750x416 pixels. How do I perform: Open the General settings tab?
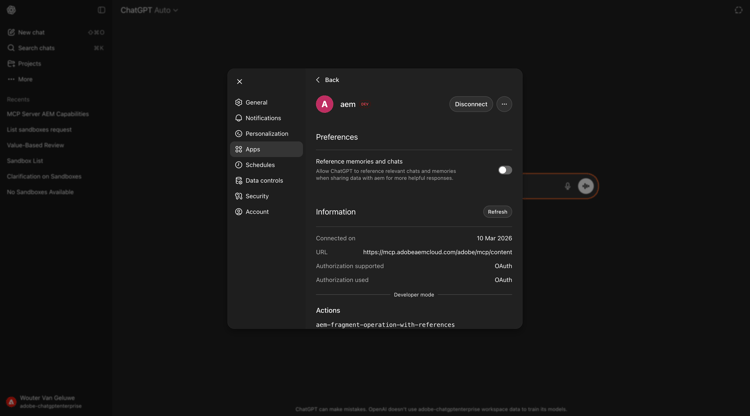(x=266, y=102)
